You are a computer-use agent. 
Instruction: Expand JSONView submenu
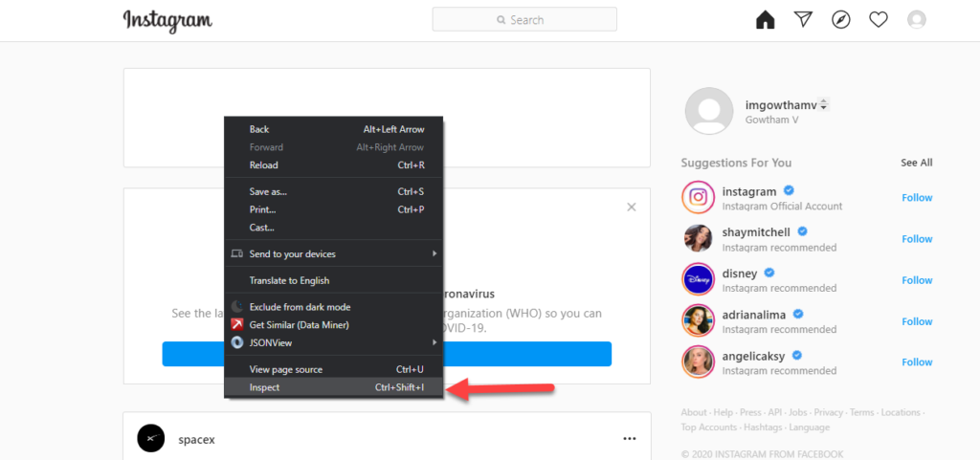click(334, 342)
